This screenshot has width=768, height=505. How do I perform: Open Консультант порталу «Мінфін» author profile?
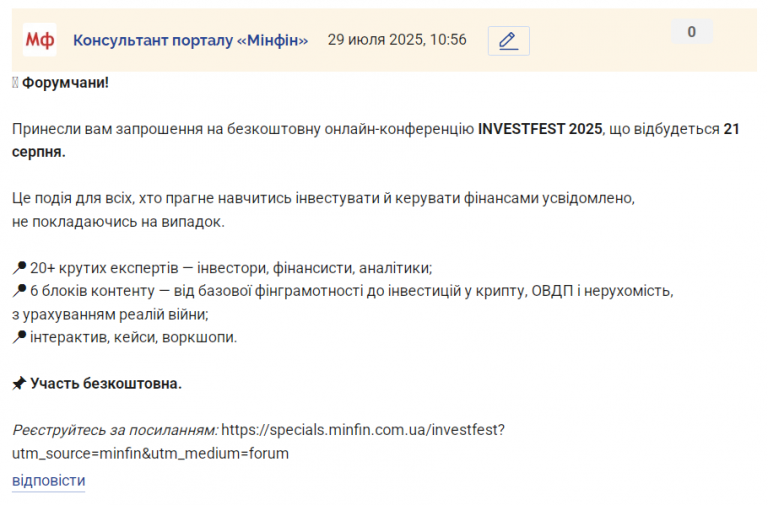click(x=191, y=40)
